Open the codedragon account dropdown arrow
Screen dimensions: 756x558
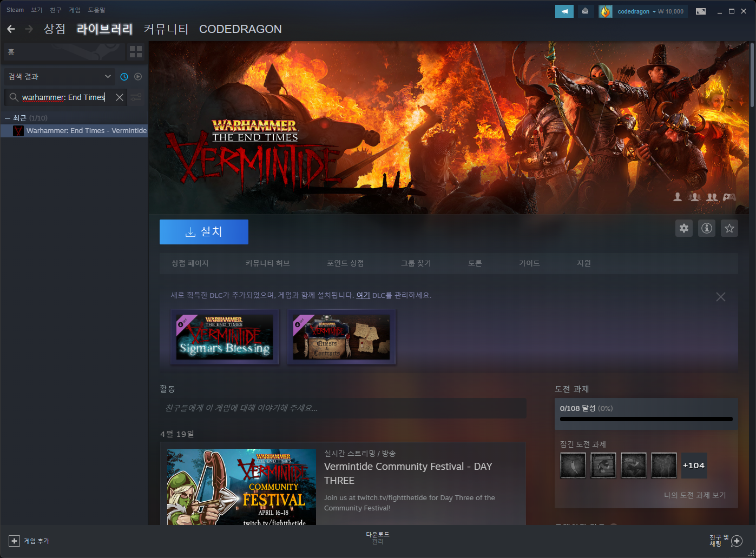click(x=654, y=11)
